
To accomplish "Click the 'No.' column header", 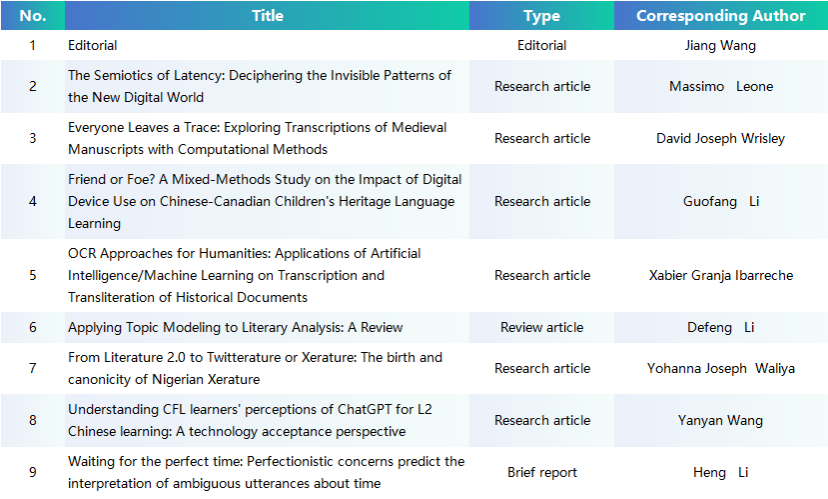I will tap(32, 15).
